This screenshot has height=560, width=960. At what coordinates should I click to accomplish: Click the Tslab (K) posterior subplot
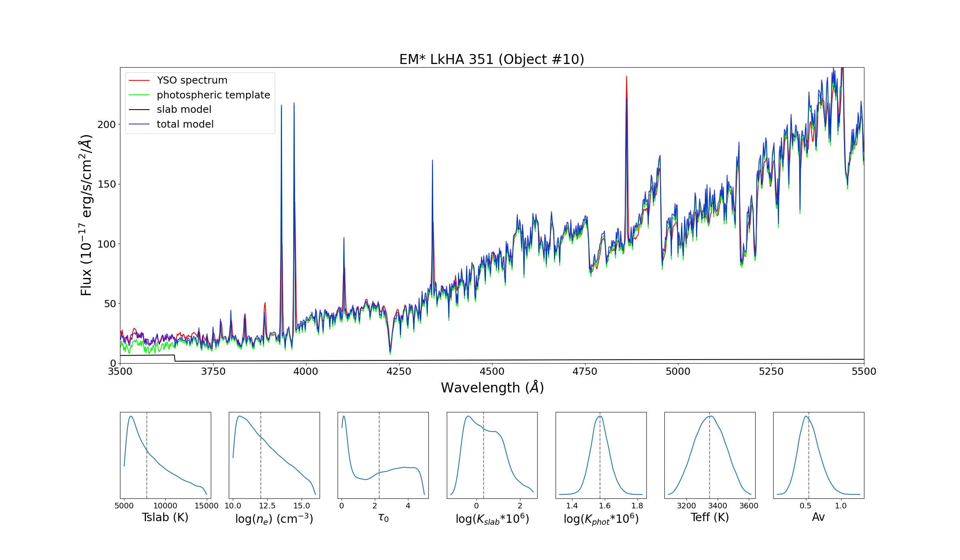165,455
